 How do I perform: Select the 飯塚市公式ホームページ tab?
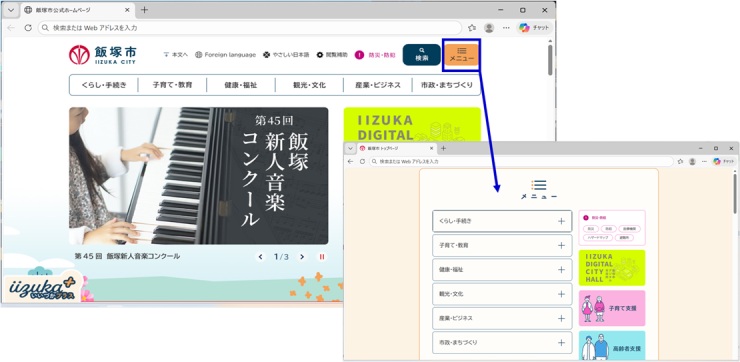pyautogui.click(x=77, y=10)
